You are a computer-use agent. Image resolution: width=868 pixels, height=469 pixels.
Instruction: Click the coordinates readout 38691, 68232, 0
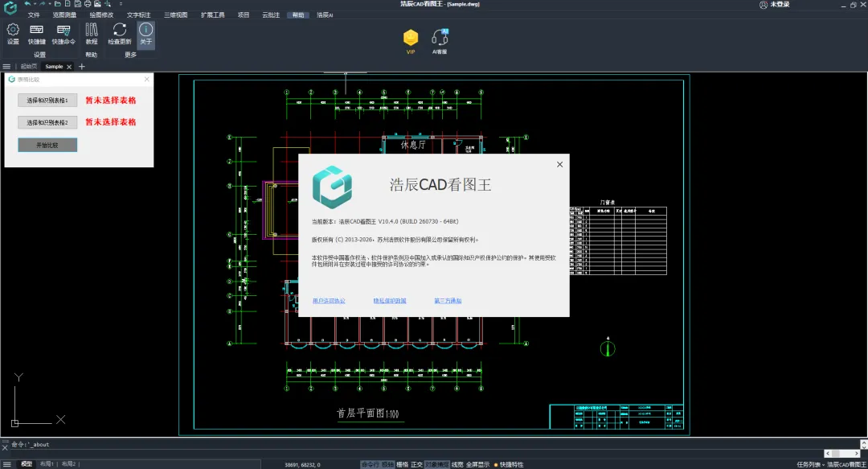pos(302,464)
